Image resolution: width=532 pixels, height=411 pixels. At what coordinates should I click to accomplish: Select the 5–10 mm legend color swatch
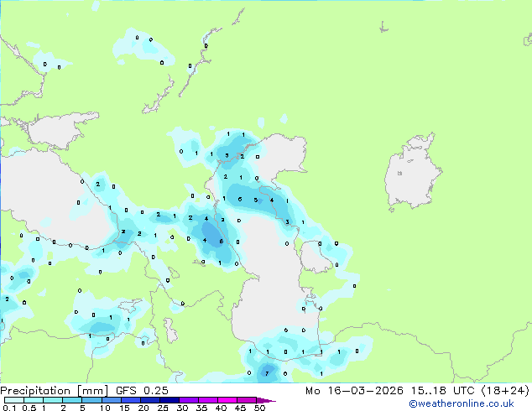tap(92, 400)
